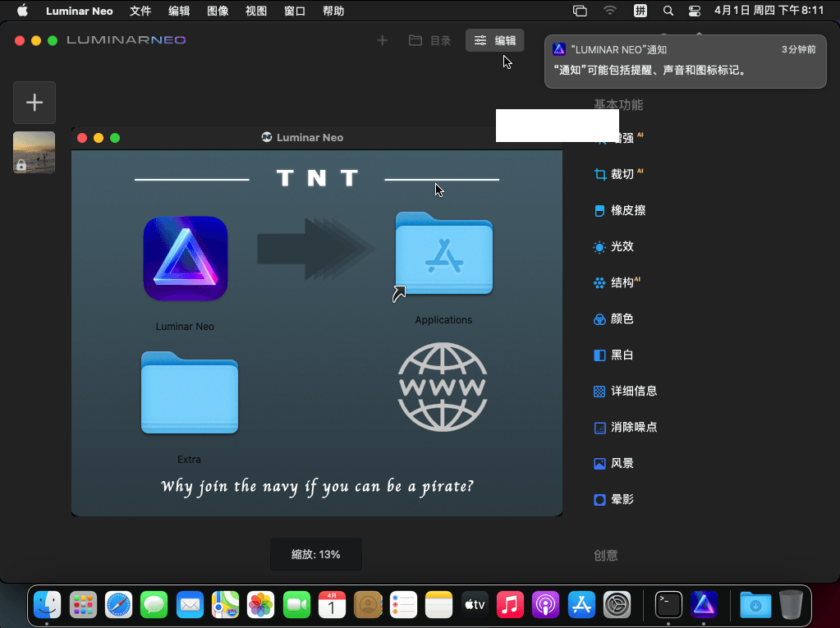Open the Apple menu
The width and height of the screenshot is (840, 628).
pyautogui.click(x=22, y=11)
